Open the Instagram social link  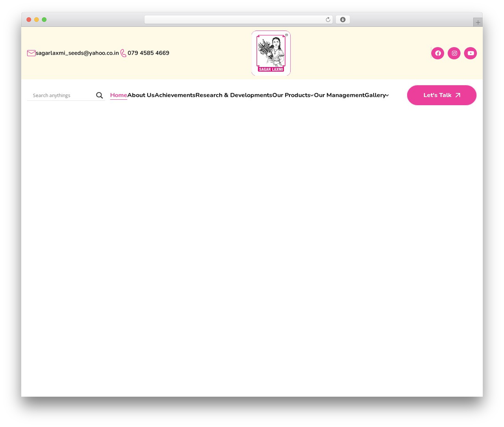pyautogui.click(x=454, y=53)
